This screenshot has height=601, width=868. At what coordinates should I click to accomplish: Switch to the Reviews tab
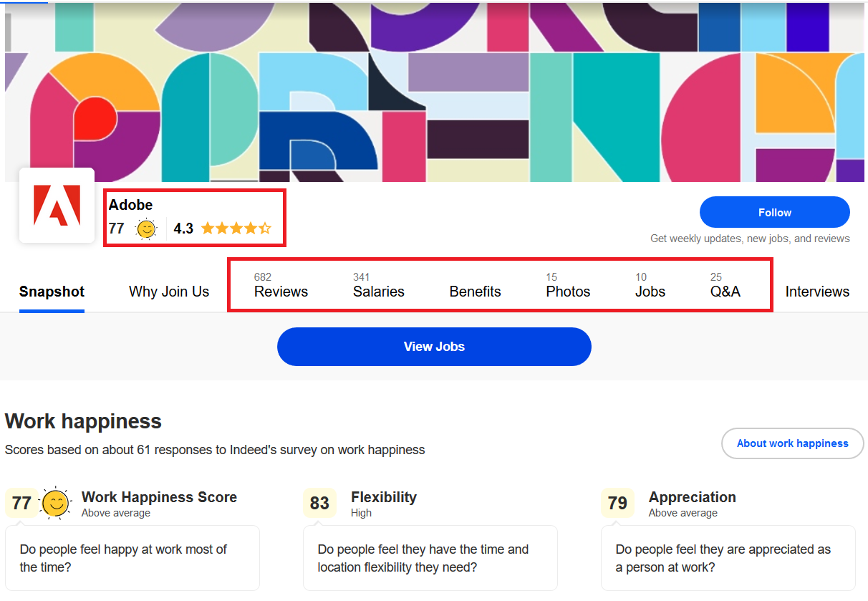pyautogui.click(x=281, y=285)
